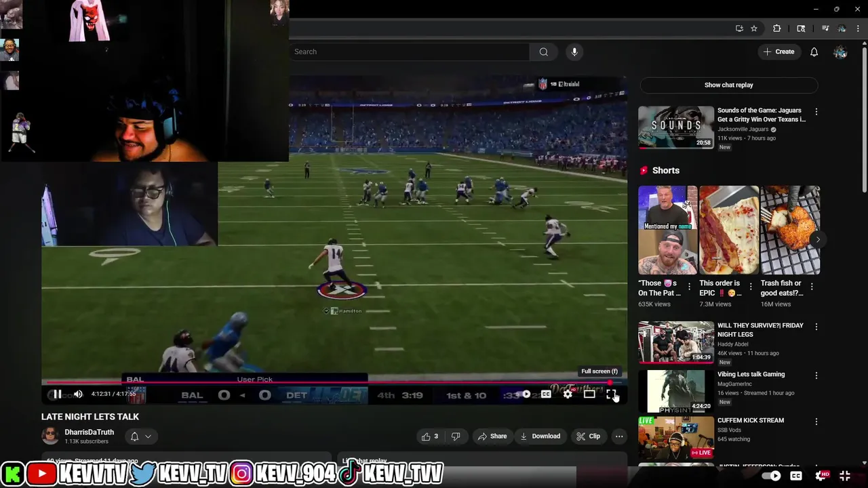This screenshot has width=868, height=488.
Task: Click Show chat replay button
Action: pyautogui.click(x=729, y=85)
